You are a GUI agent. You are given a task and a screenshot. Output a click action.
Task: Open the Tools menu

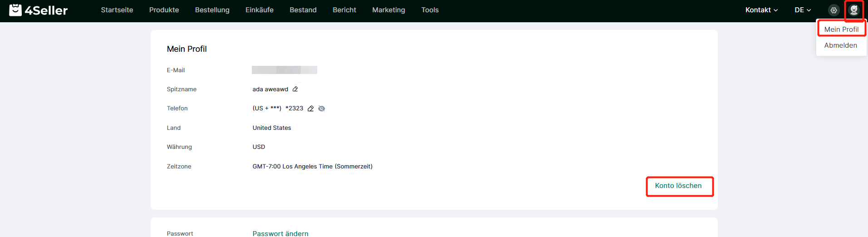click(x=430, y=10)
